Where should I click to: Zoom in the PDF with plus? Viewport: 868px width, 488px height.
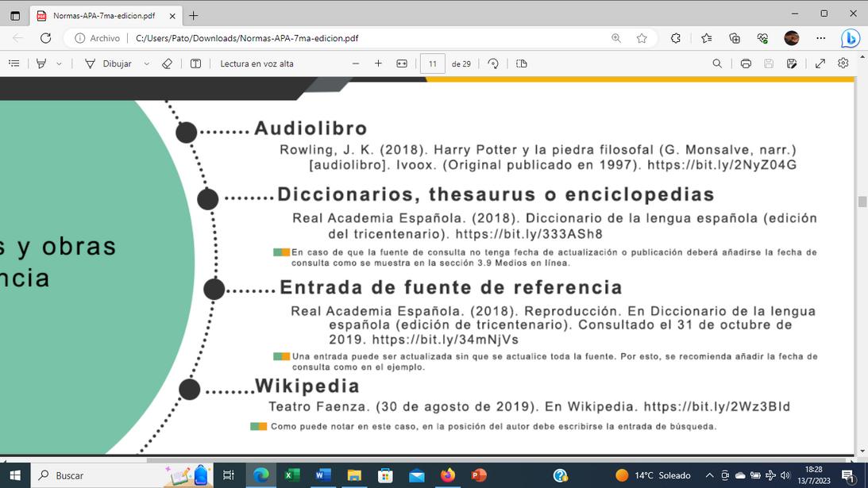(x=378, y=63)
